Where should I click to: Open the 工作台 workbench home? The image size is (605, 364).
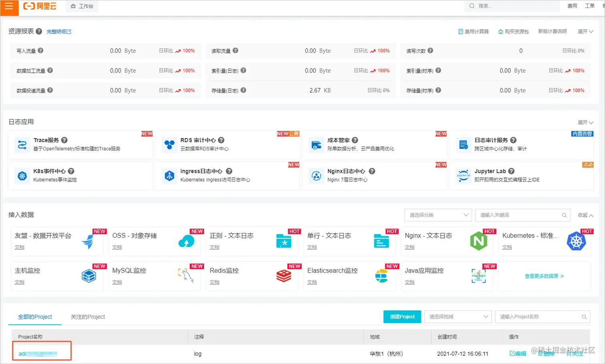click(x=82, y=6)
